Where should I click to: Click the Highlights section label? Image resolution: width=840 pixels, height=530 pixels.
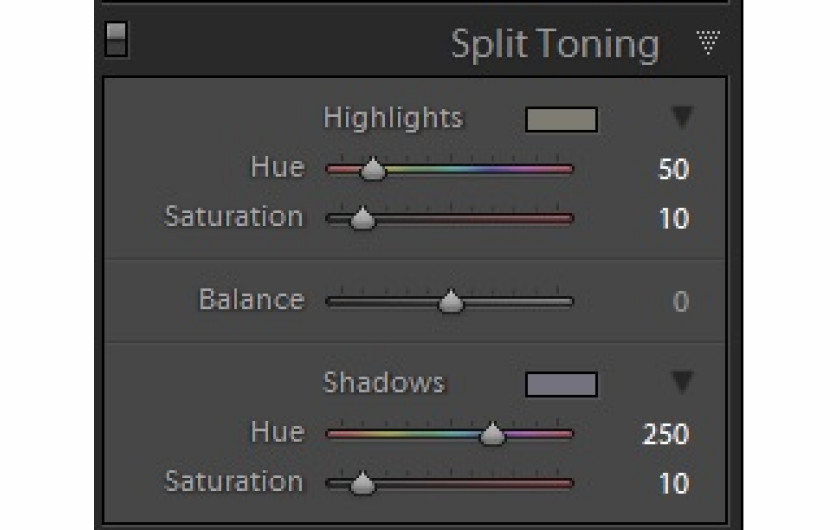point(393,118)
